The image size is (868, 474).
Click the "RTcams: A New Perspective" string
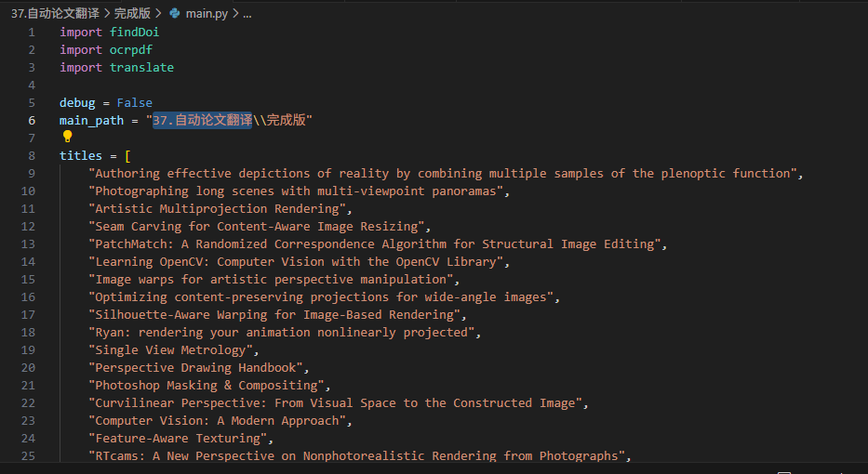tap(357, 455)
